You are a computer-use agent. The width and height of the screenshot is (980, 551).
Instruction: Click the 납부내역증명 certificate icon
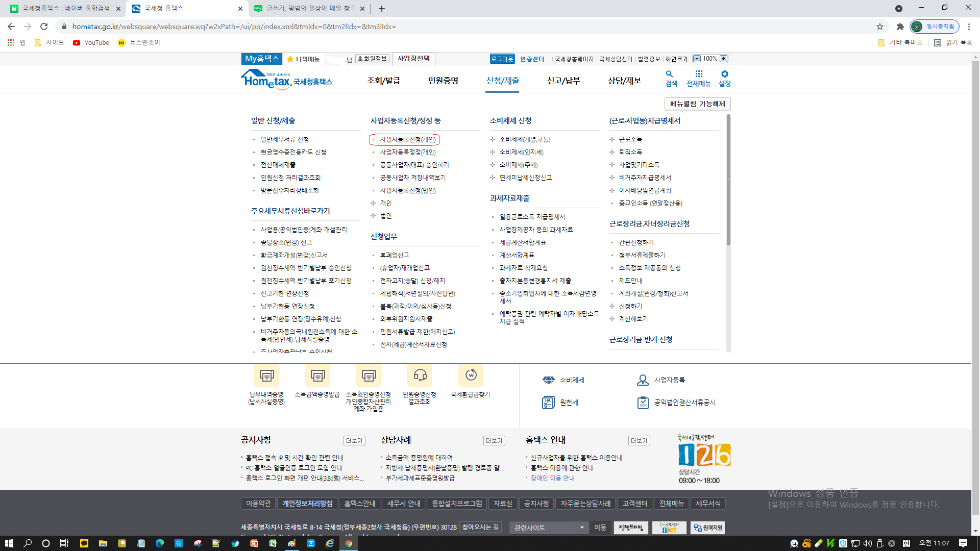click(266, 376)
